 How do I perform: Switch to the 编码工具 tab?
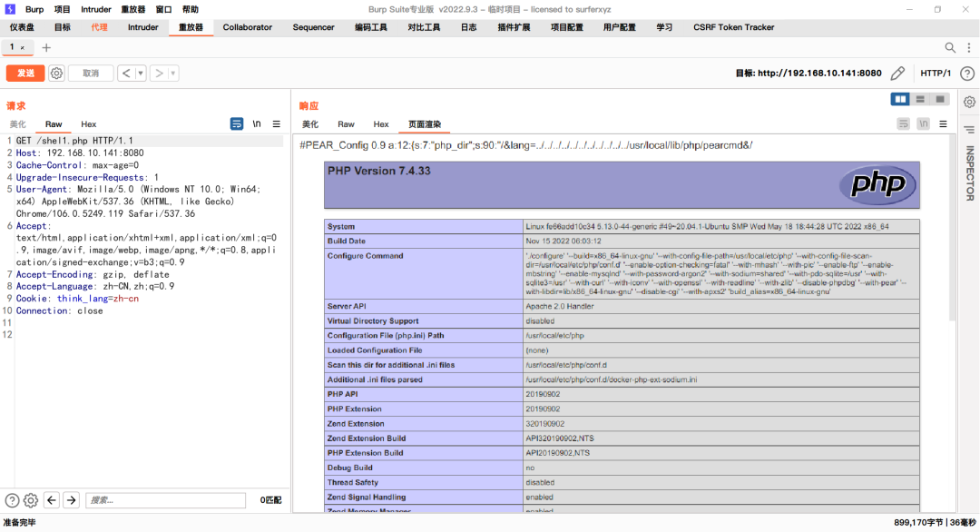[x=370, y=27]
